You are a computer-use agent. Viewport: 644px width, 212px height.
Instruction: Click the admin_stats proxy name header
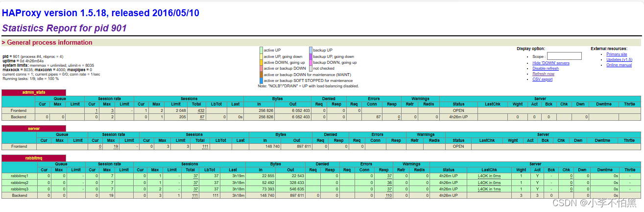coord(33,92)
